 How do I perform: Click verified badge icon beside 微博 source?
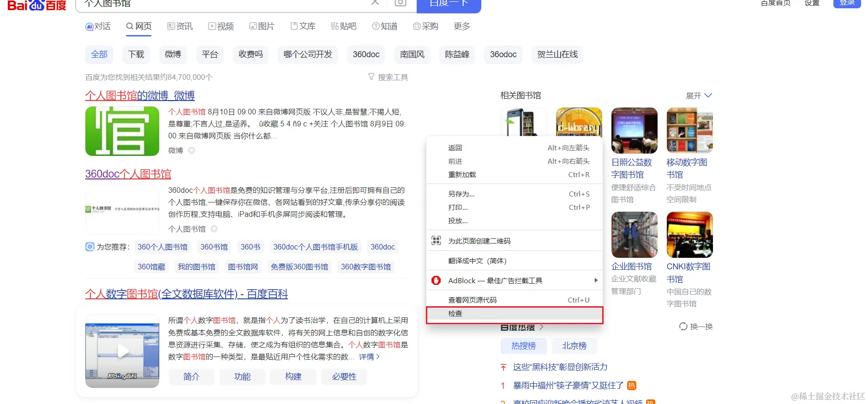click(x=192, y=150)
